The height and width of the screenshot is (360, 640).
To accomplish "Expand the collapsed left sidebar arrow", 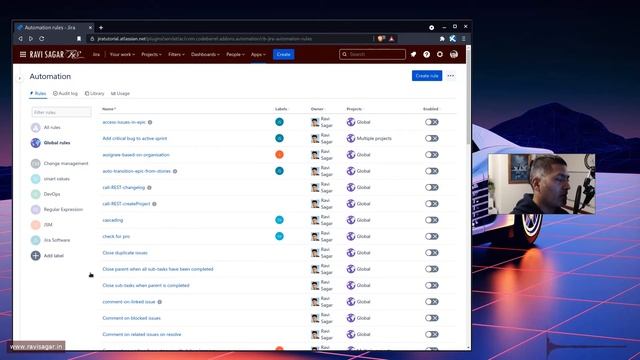I will [x=20, y=78].
